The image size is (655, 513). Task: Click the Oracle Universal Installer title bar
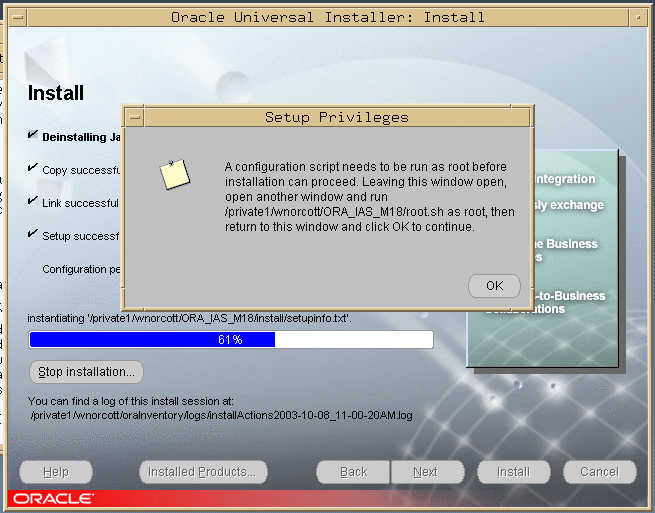click(328, 18)
